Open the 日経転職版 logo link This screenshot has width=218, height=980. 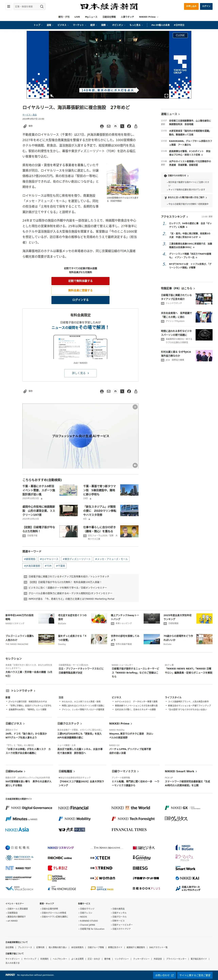[17, 848]
